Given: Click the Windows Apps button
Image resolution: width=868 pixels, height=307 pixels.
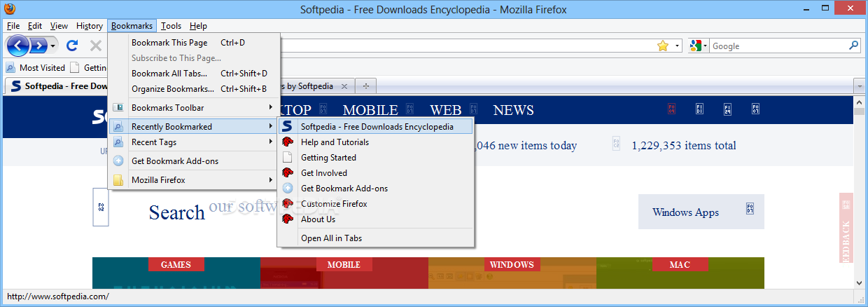Looking at the screenshot, I should pyautogui.click(x=701, y=212).
